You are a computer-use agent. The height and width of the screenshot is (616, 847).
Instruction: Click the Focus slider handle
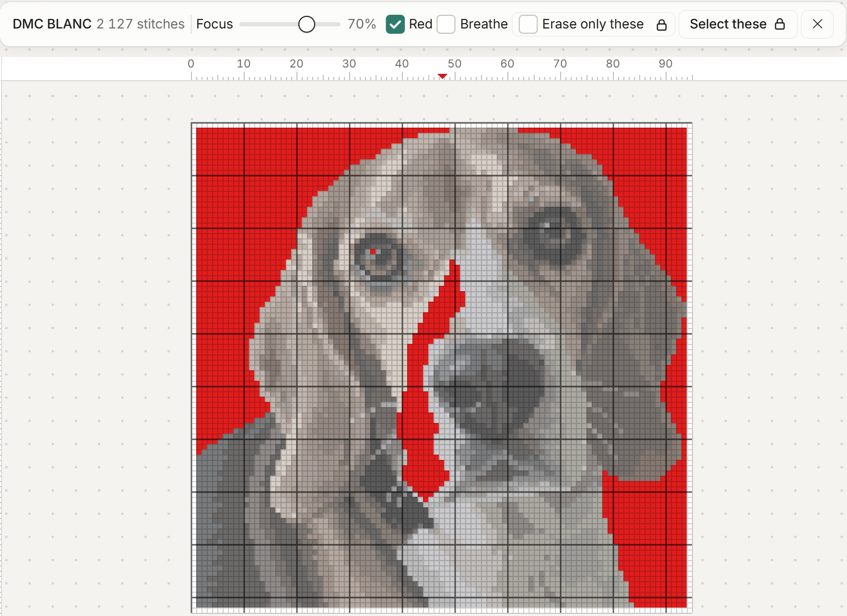(306, 24)
